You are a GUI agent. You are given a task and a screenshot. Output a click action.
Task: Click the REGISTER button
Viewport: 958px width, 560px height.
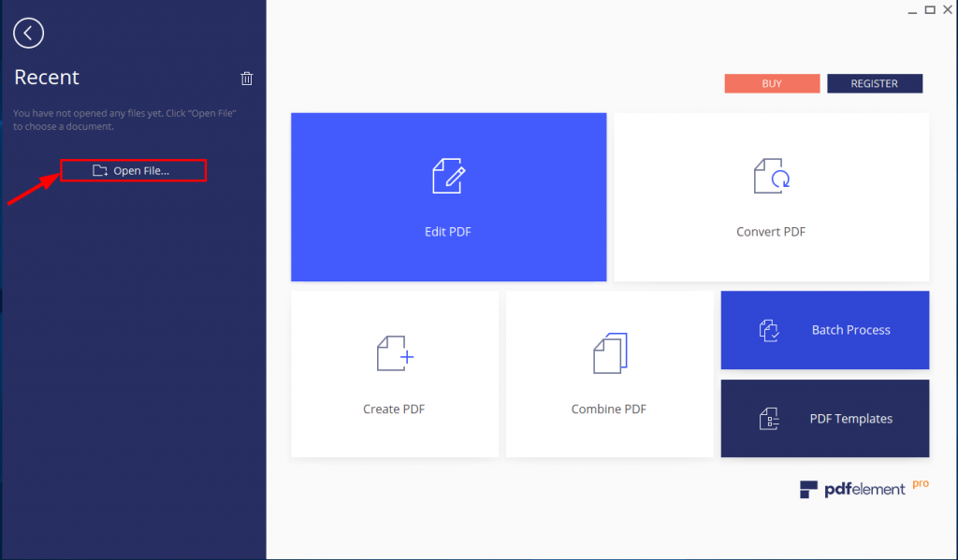(875, 83)
